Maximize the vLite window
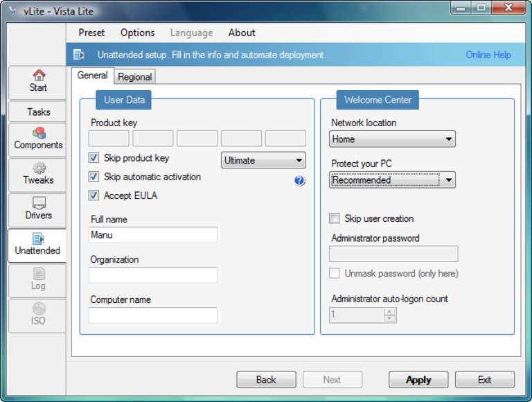This screenshot has height=402, width=532. point(481,8)
